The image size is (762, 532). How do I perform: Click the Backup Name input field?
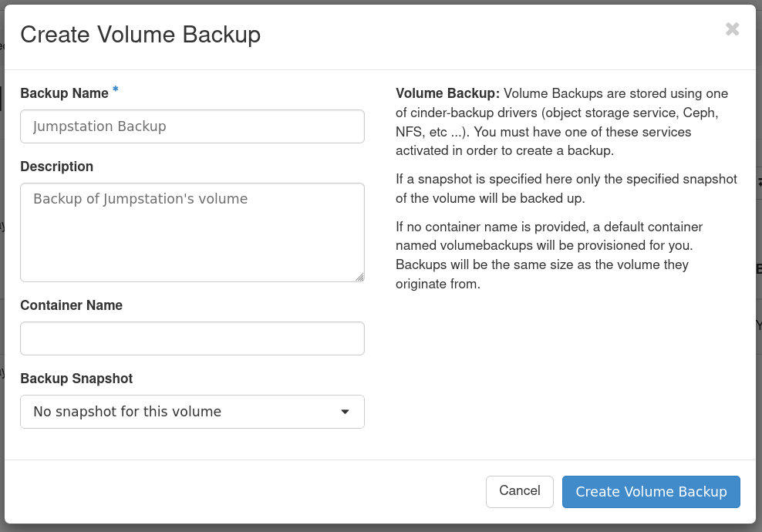click(x=192, y=126)
